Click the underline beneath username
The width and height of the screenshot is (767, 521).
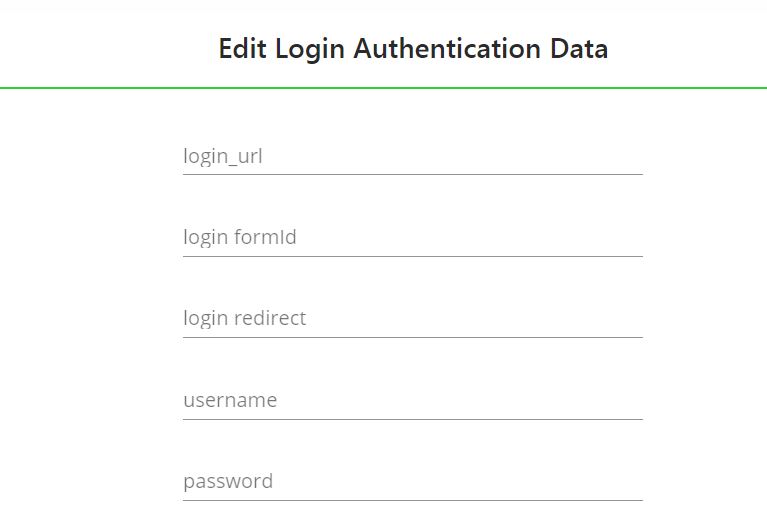tap(412, 419)
